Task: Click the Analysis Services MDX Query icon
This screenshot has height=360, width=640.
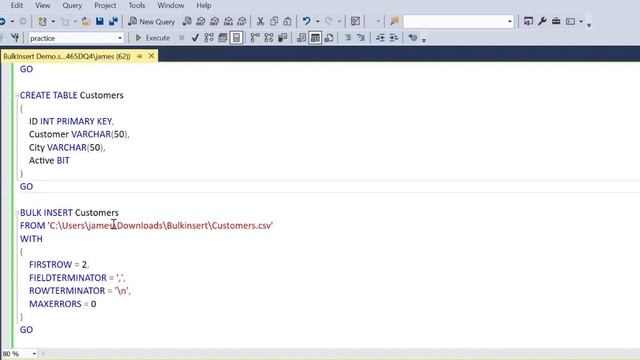Action: [200, 21]
